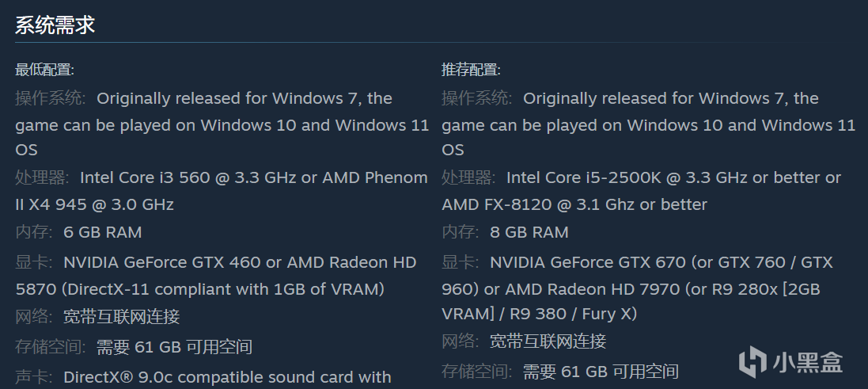Image resolution: width=868 pixels, height=389 pixels.
Task: Click the 显卡 label for GTX 670
Action: [460, 262]
